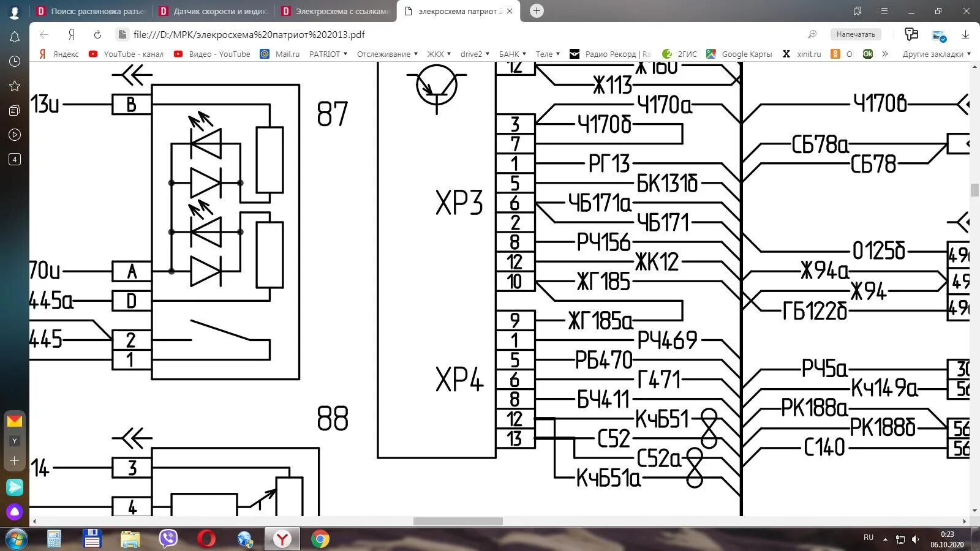Click the vertical scrollbar thumb
The height and width of the screenshot is (551, 980).
pyautogui.click(x=974, y=190)
